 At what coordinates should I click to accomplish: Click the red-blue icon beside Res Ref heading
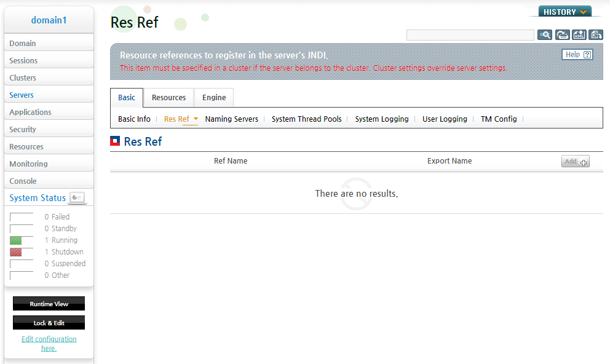(x=115, y=141)
